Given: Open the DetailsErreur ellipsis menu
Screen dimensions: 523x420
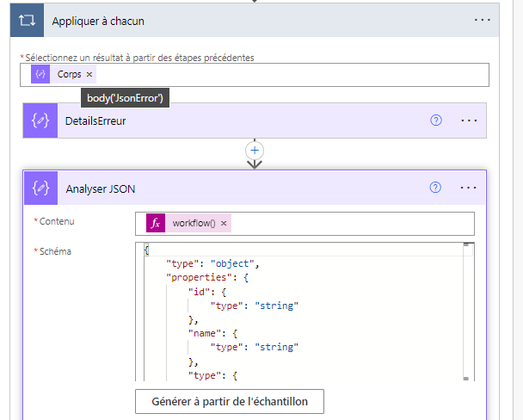Looking at the screenshot, I should pyautogui.click(x=469, y=120).
